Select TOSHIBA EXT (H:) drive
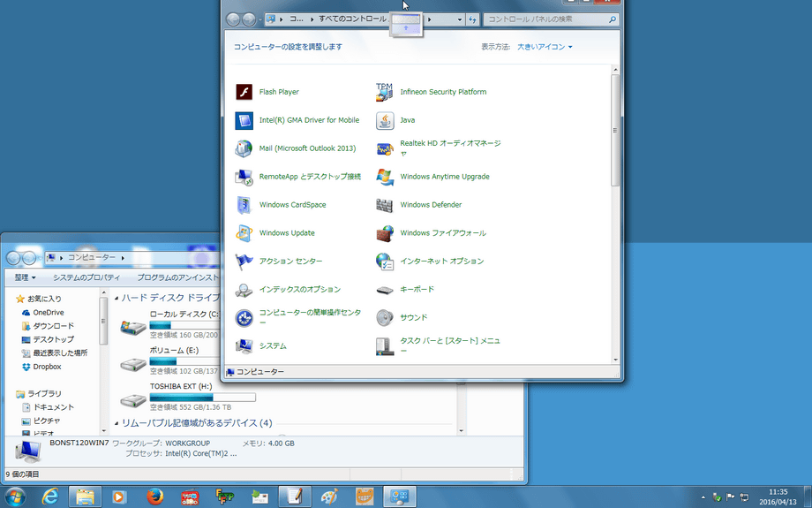The height and width of the screenshot is (508, 812). (187, 397)
